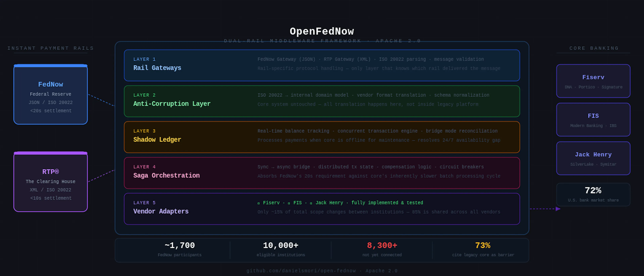The image size is (644, 276).
Task: Select the FIS core banking card
Action: [593, 120]
